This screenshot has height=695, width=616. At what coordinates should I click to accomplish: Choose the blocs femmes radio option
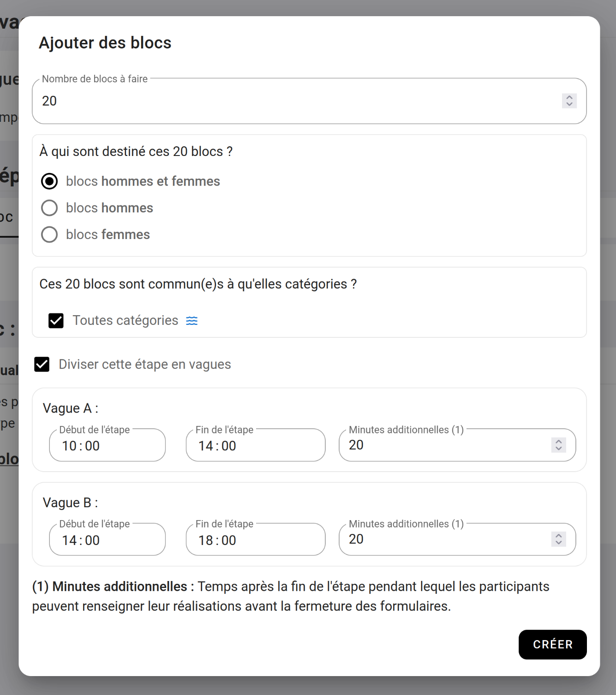49,234
